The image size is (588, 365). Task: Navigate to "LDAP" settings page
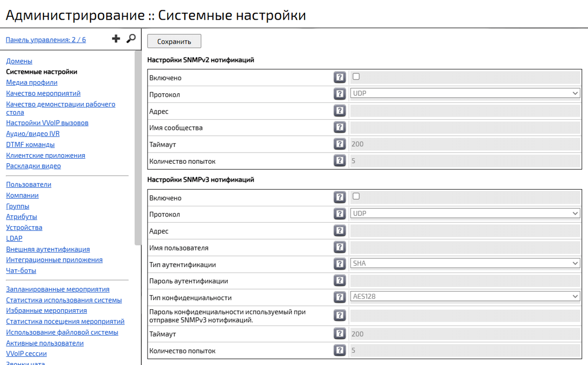point(14,238)
